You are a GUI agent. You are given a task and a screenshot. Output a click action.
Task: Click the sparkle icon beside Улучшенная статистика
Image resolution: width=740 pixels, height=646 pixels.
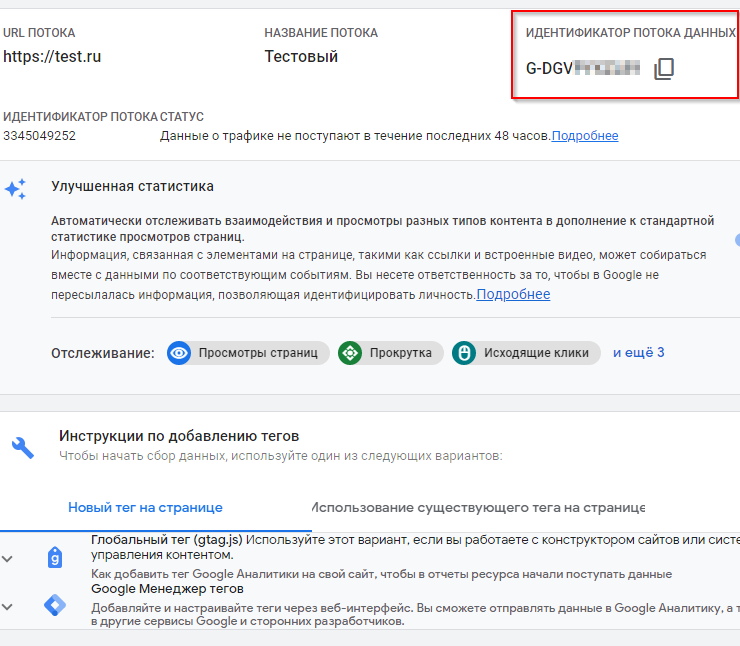click(x=16, y=190)
